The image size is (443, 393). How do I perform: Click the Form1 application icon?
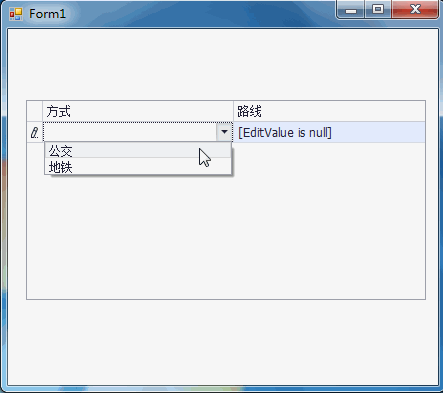tap(16, 14)
